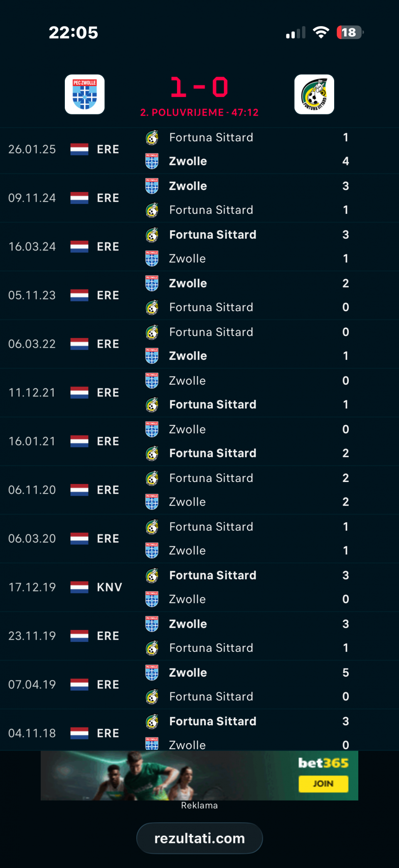Tap Zwolle's small crest in 07.04.19 match

pos(152,673)
